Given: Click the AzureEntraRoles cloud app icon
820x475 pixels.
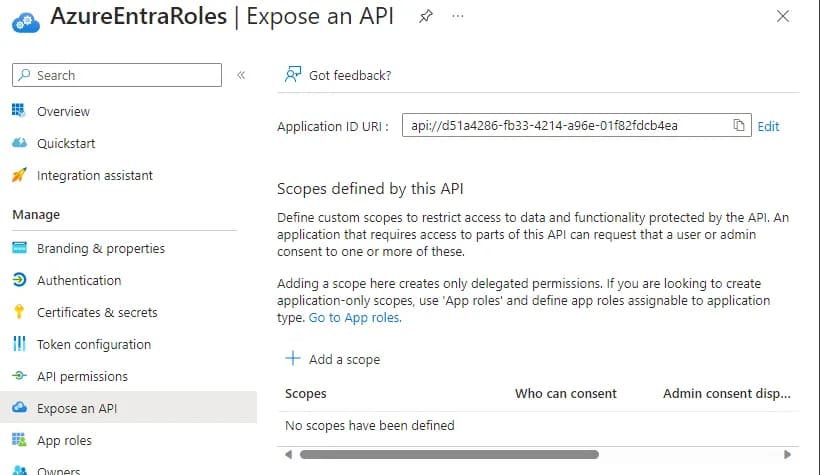Looking at the screenshot, I should tap(26, 22).
